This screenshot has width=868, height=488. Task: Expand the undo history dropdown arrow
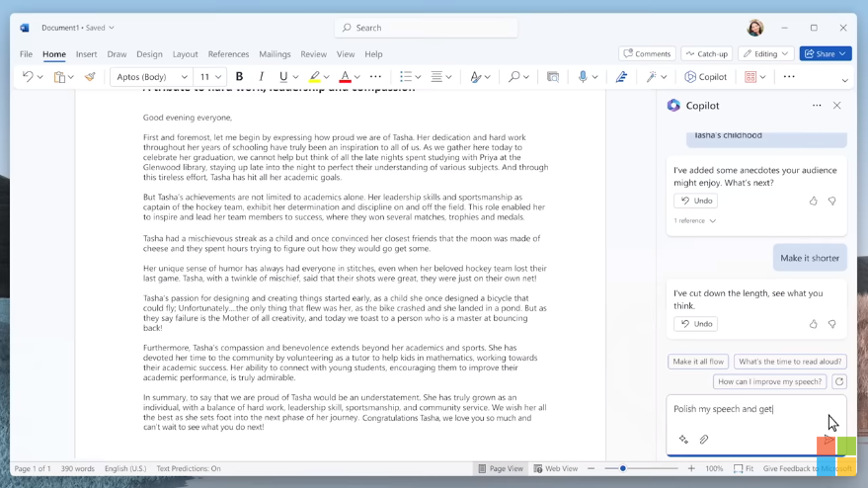tap(39, 77)
